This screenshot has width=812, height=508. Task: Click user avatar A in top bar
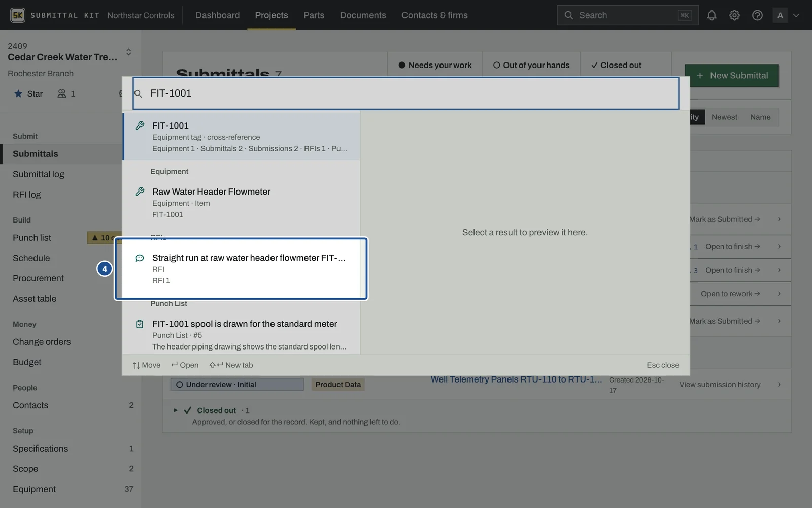pos(780,15)
